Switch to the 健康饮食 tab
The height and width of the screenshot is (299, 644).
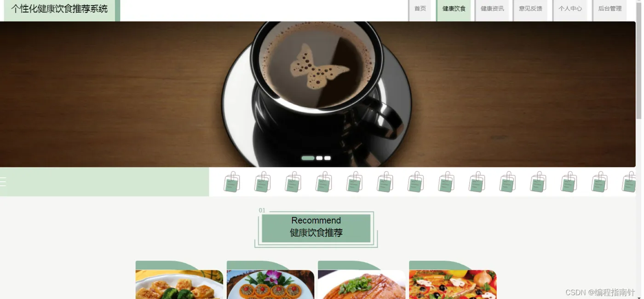pos(454,9)
